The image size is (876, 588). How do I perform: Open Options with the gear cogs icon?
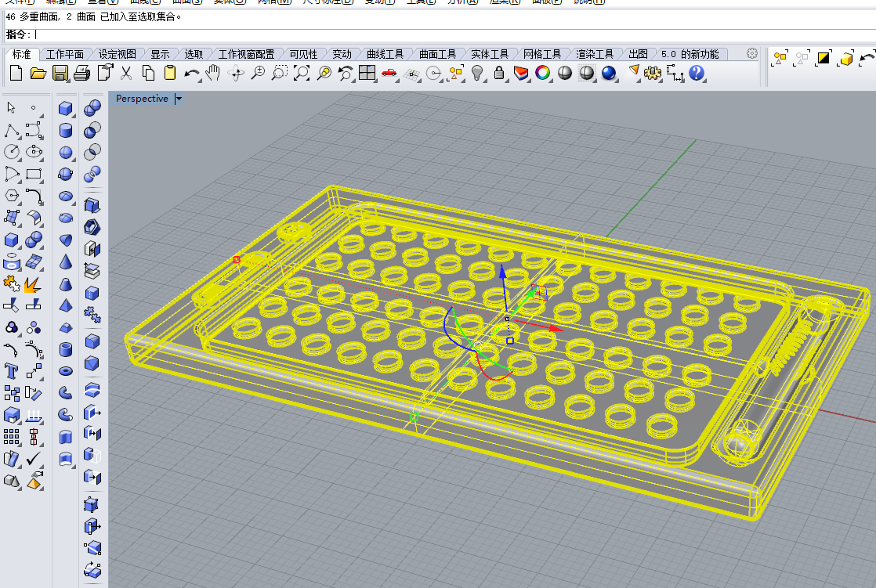(652, 73)
